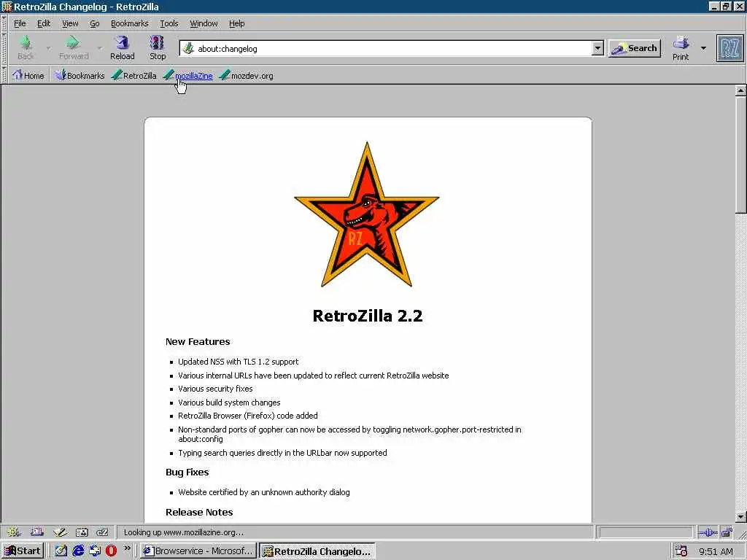Launch the first quick launch icon beside Start
This screenshot has width=747, height=560.
pos(61,551)
